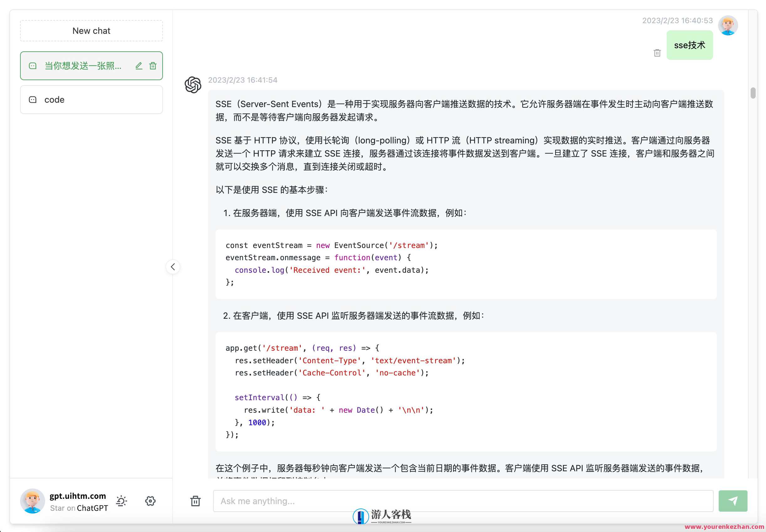Click the user avatar beside sse技术
The image size is (766, 532).
coord(728,25)
